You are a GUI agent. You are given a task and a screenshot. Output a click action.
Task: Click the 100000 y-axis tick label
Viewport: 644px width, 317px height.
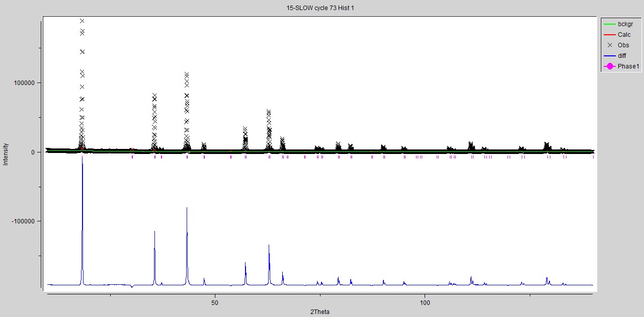25,83
